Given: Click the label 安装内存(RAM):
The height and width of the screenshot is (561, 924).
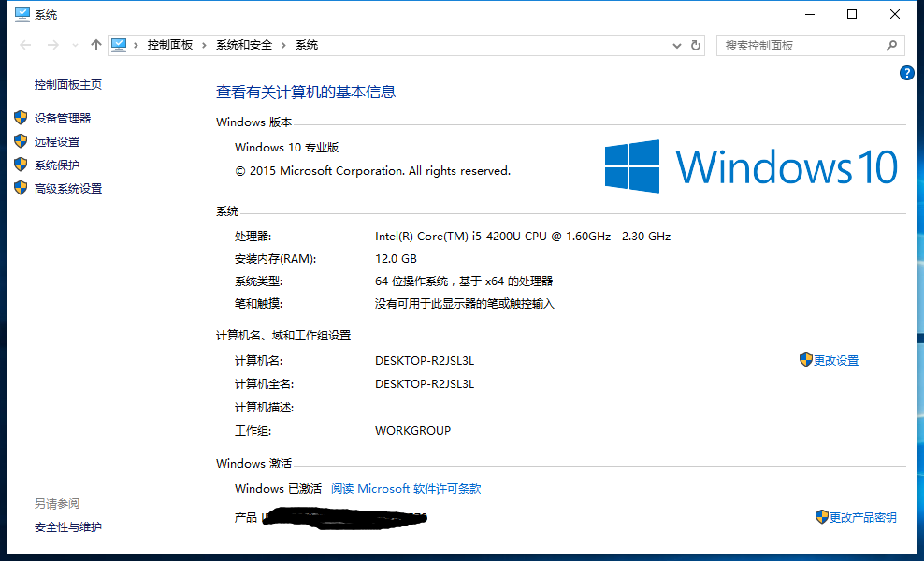Looking at the screenshot, I should point(276,259).
